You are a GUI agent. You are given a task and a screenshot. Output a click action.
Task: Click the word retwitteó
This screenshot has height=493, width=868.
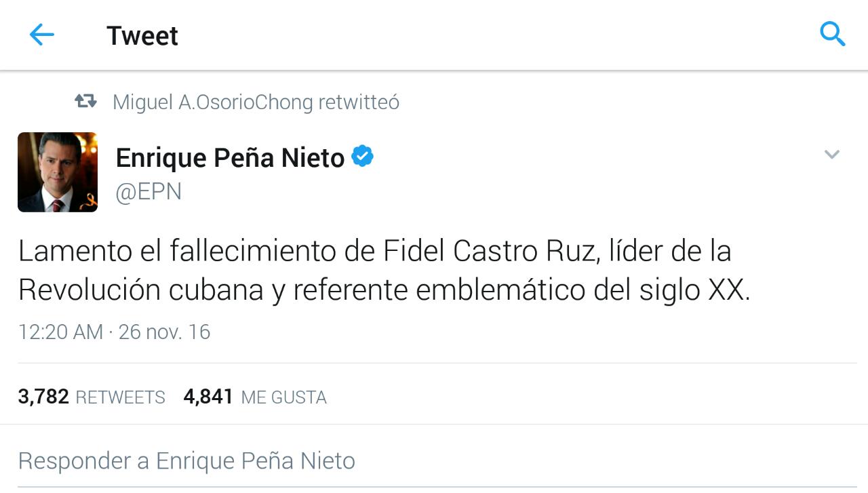click(x=359, y=102)
